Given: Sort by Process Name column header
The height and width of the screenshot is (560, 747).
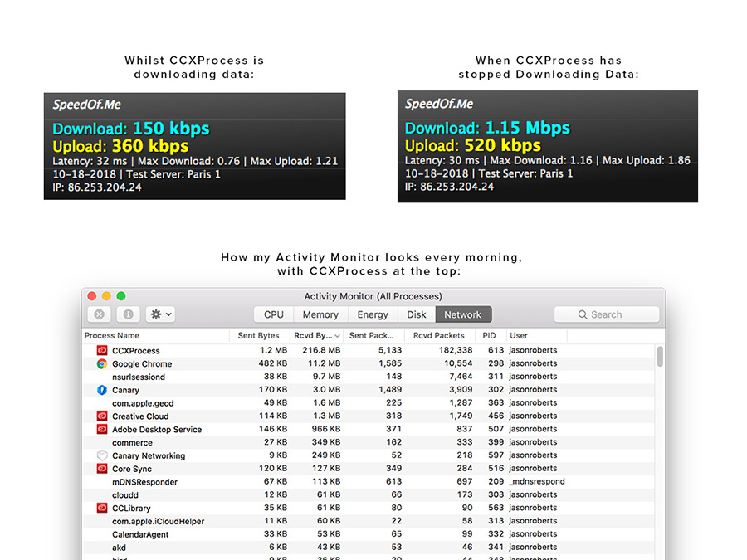Looking at the screenshot, I should 112,335.
